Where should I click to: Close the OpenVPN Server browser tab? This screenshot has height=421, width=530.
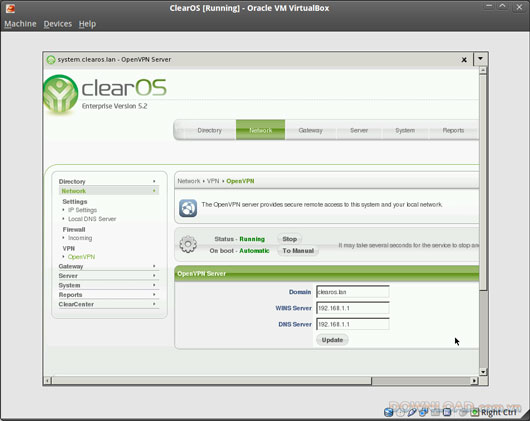464,60
